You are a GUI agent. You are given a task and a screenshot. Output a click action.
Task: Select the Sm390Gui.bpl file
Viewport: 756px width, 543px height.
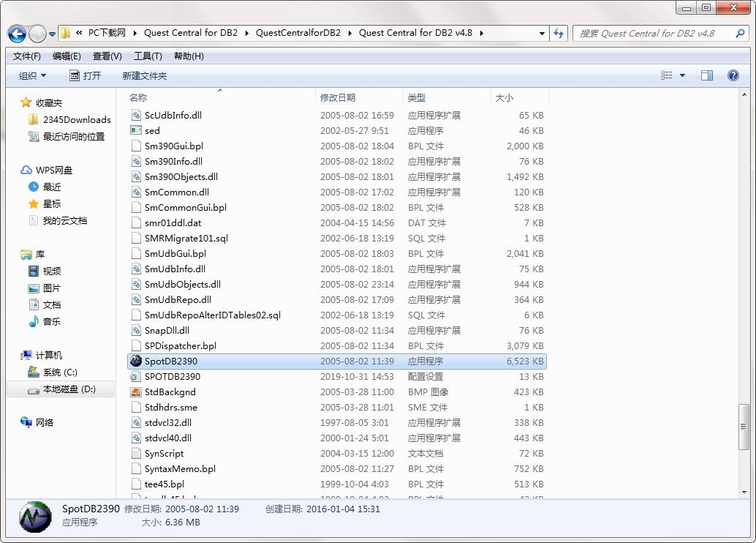pos(174,146)
